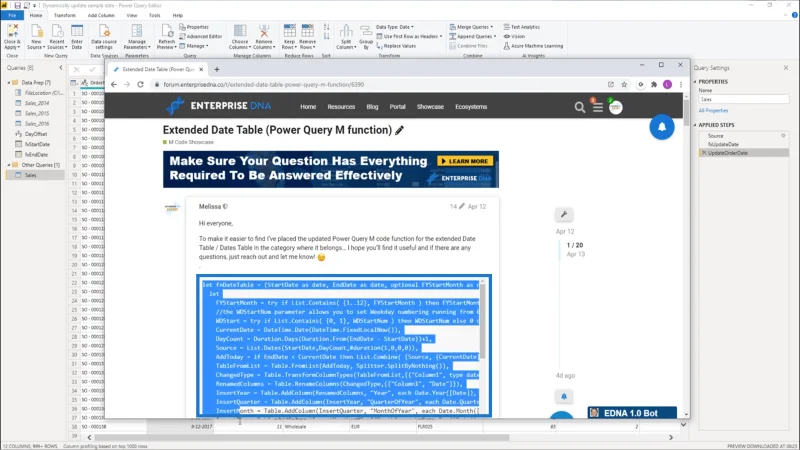Click wrench icon beside post
800x450 pixels.
564,214
